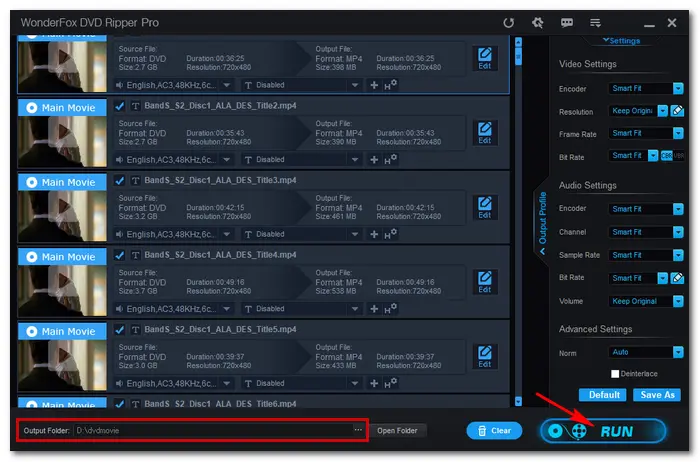Select Main Movie radio for Title2.mp4

tap(32, 108)
